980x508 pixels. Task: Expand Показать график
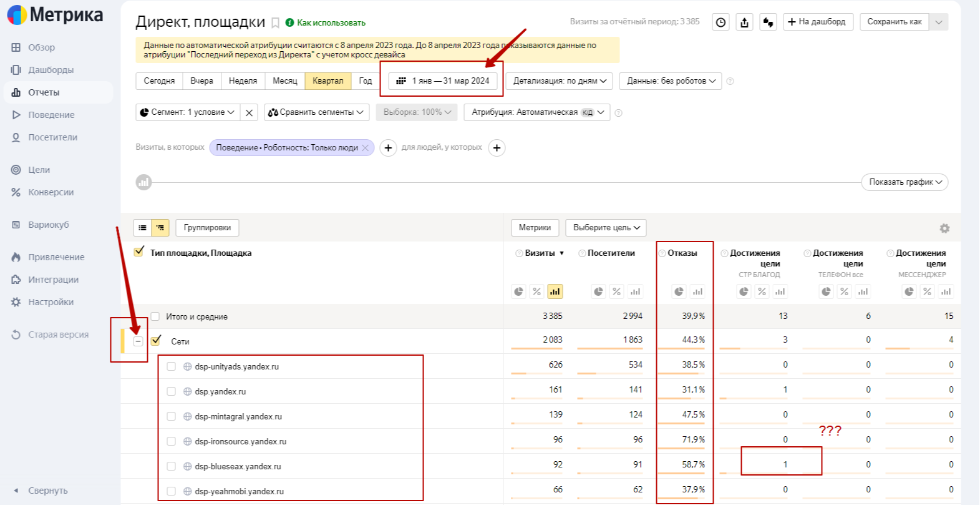(905, 182)
